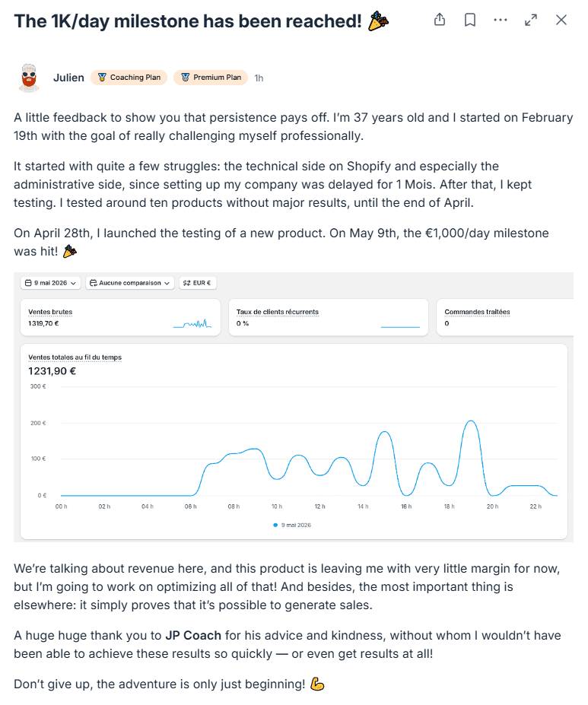Expand the Aucune comparaison dropdown
The width and height of the screenshot is (588, 705).
pyautogui.click(x=130, y=283)
